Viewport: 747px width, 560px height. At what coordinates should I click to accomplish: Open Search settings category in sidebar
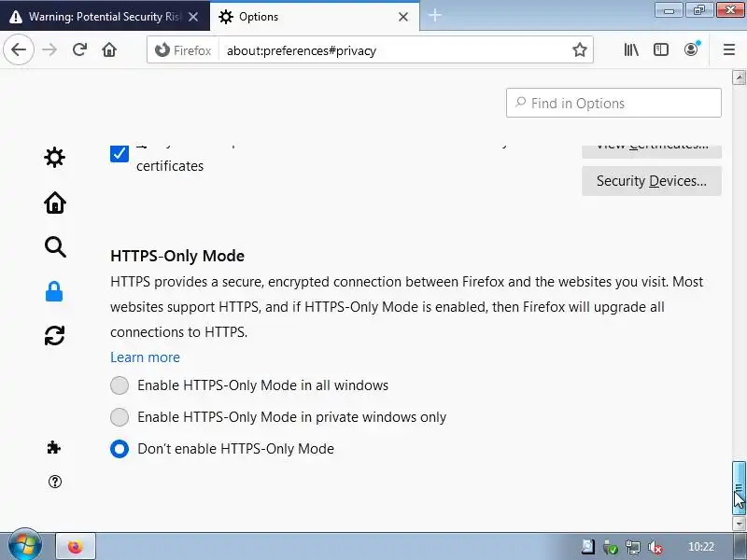pyautogui.click(x=55, y=246)
